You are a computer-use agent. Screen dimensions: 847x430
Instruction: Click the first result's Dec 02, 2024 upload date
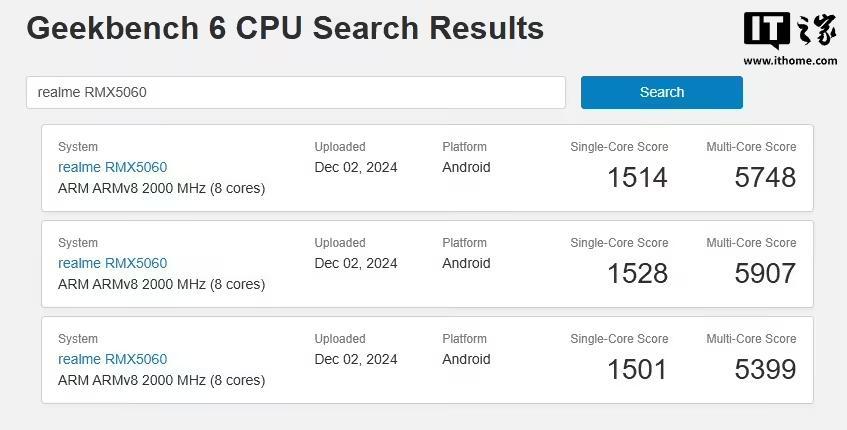(x=356, y=167)
